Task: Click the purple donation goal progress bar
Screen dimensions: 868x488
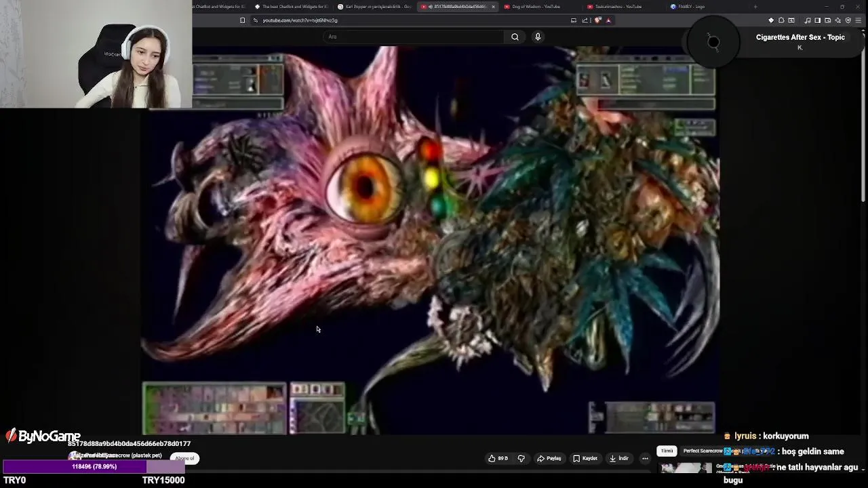Action: coord(94,466)
